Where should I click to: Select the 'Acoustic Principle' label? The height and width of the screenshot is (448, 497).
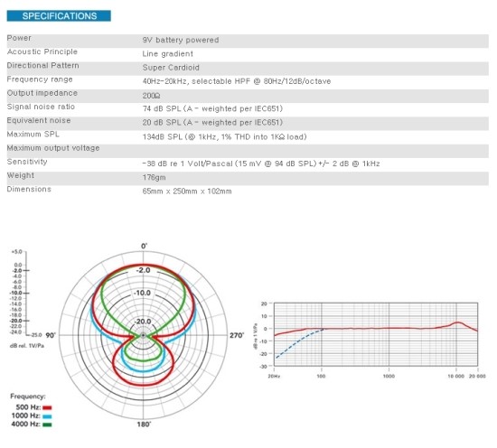[42, 51]
